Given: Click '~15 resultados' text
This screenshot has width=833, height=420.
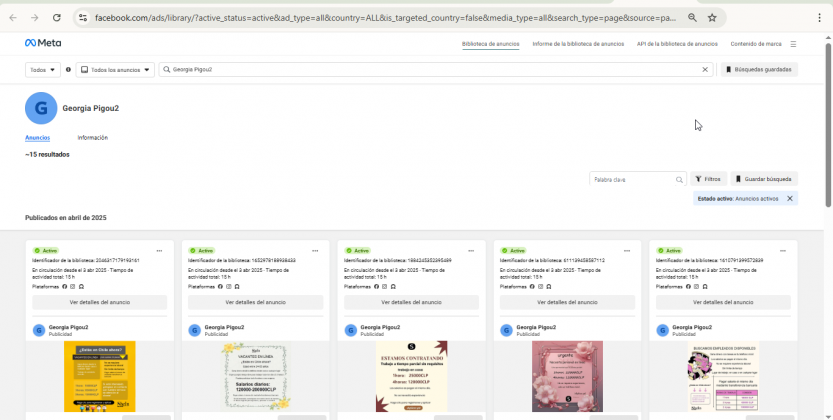Looking at the screenshot, I should 47,155.
